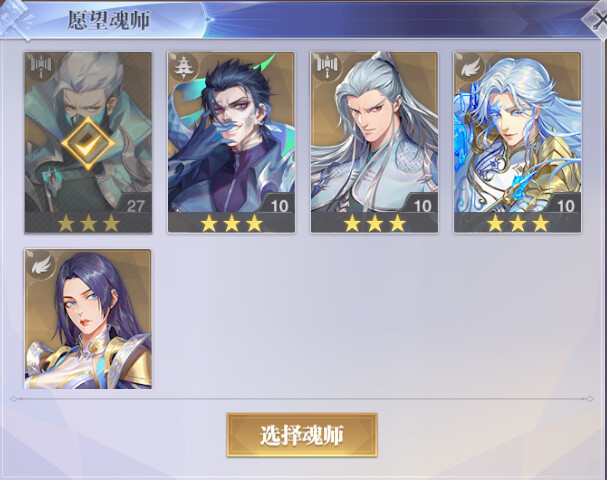Click the level 27 badge on first card

click(x=135, y=206)
